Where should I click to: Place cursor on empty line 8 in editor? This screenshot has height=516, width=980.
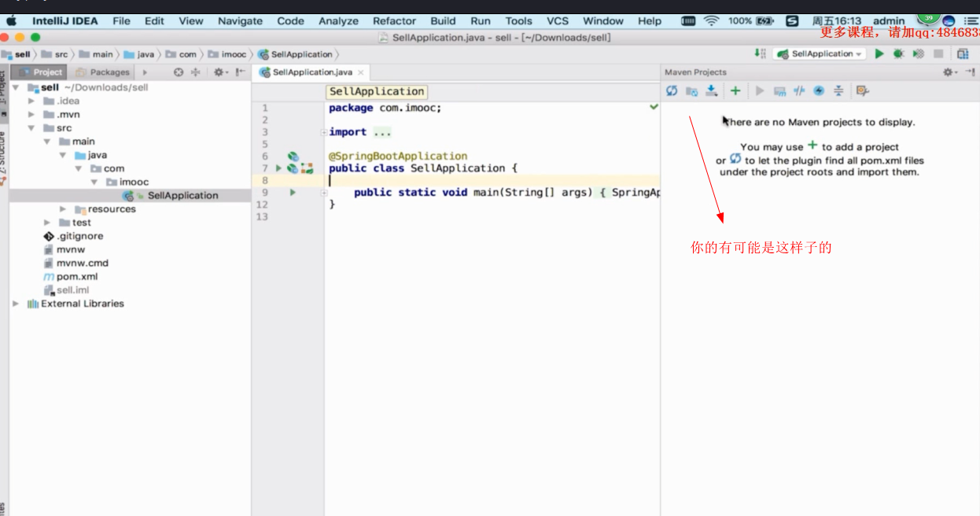click(x=492, y=180)
